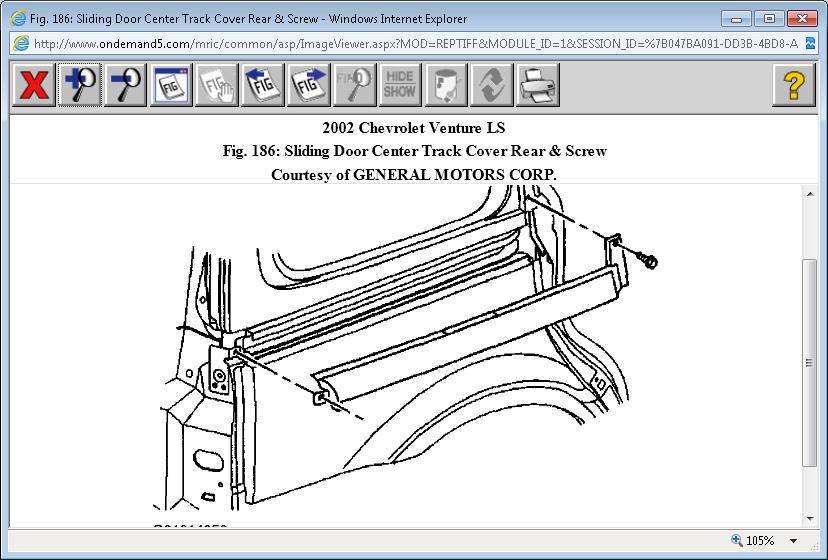The height and width of the screenshot is (560, 828).
Task: Click the 105% zoom level indicator
Action: tap(759, 540)
